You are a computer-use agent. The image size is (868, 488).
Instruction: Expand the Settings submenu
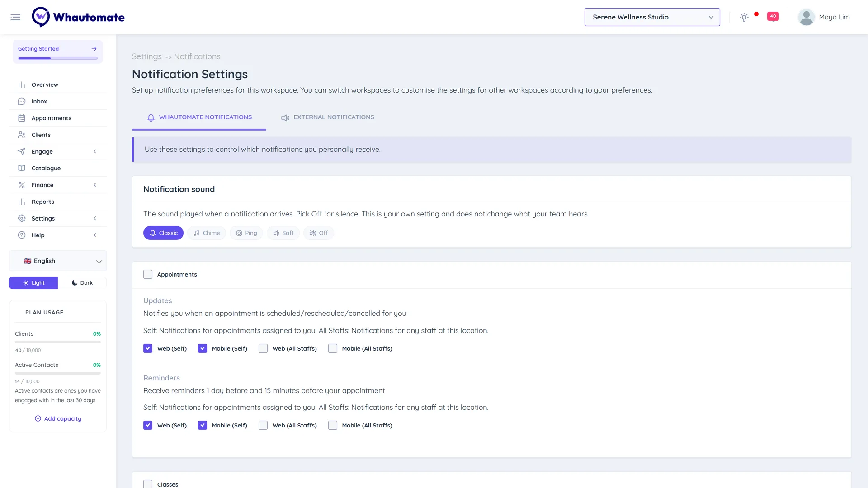tap(58, 219)
